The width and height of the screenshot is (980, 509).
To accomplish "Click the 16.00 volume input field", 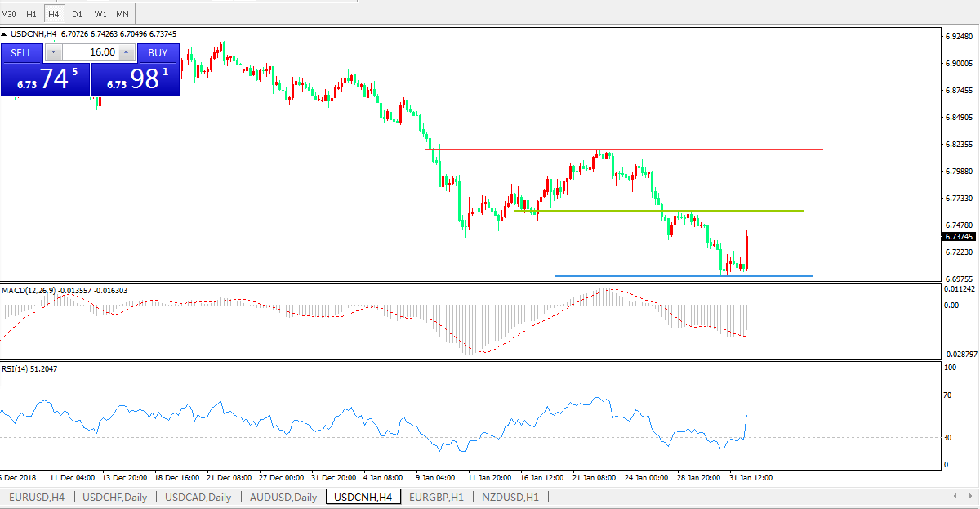I will (90, 52).
